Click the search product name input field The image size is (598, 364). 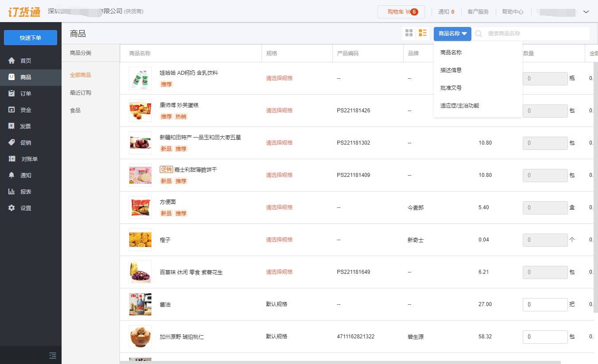point(537,34)
